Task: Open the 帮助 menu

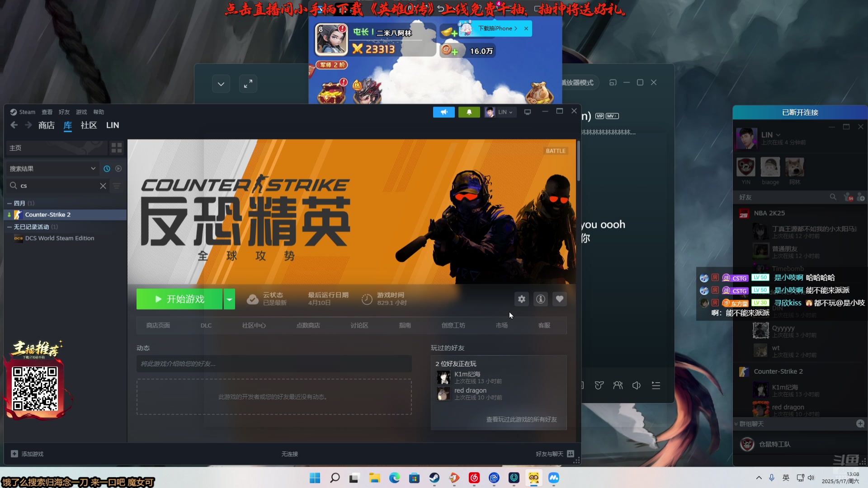Action: coord(99,112)
